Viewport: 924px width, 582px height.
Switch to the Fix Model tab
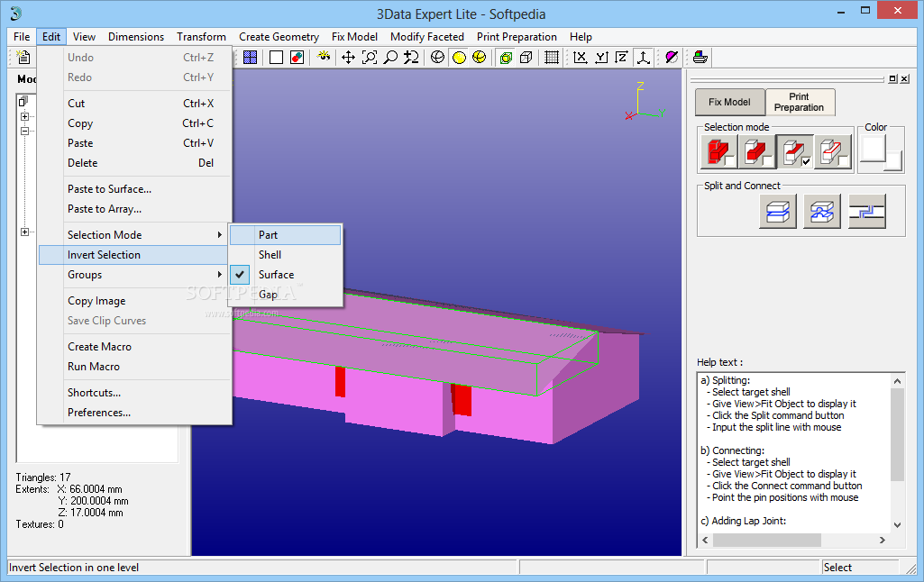coord(729,102)
